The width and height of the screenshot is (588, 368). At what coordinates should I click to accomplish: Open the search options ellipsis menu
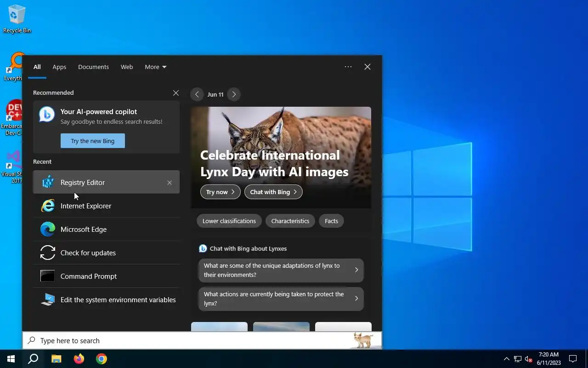348,67
